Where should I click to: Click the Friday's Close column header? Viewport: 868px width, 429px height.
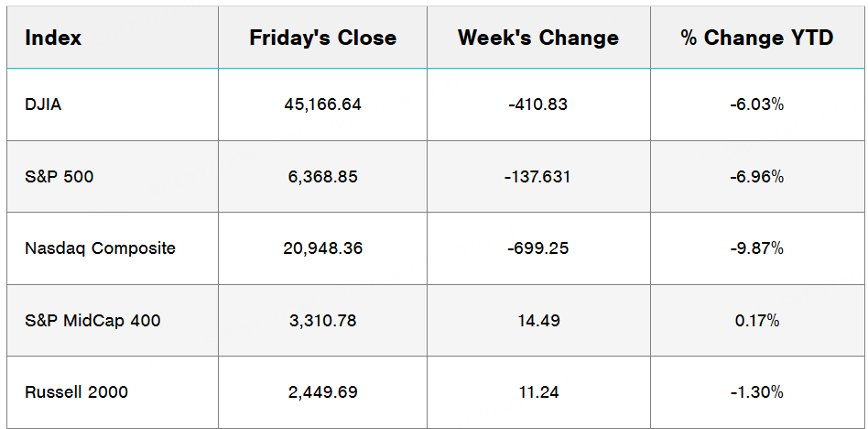(x=322, y=38)
